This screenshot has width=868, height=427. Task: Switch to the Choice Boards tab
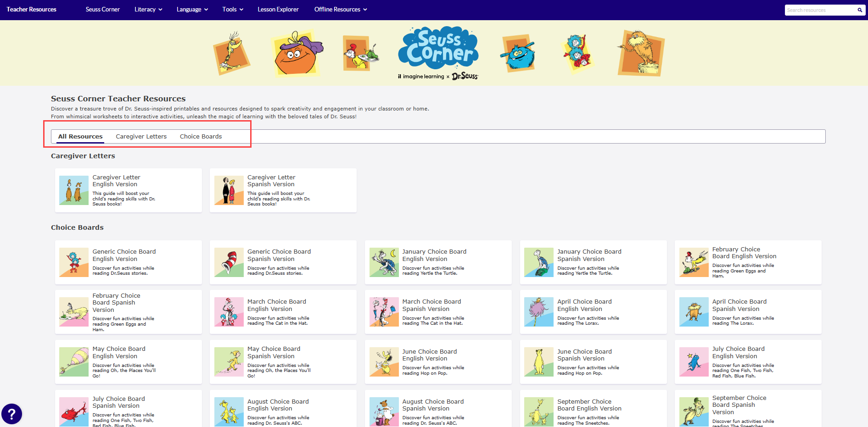click(201, 137)
